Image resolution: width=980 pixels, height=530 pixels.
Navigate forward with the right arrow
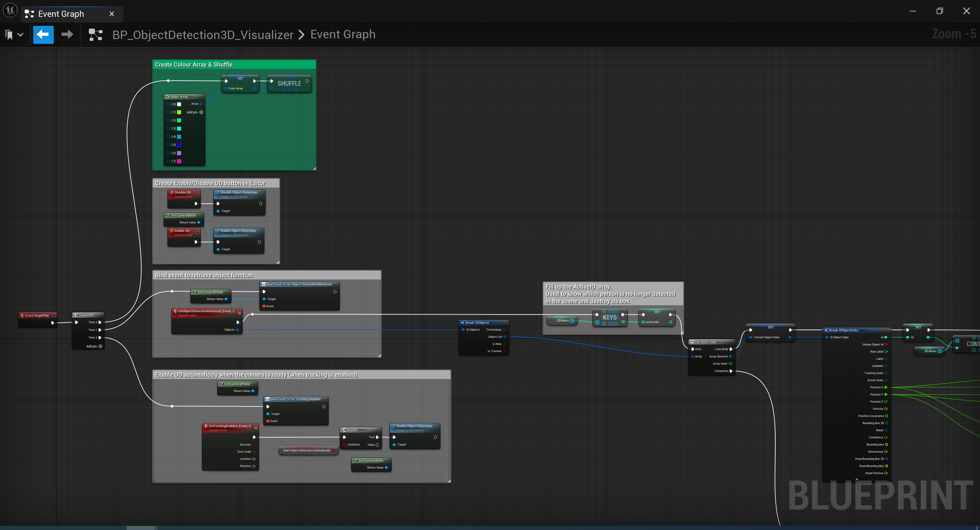(67, 35)
